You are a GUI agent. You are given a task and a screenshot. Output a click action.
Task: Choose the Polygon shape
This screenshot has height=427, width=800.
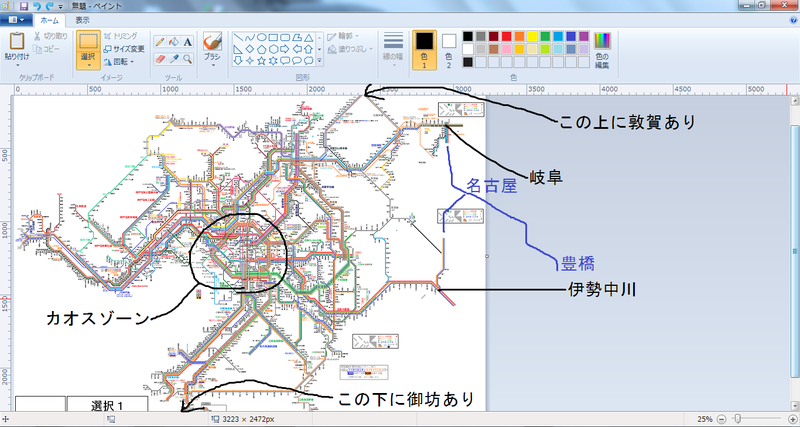click(297, 38)
